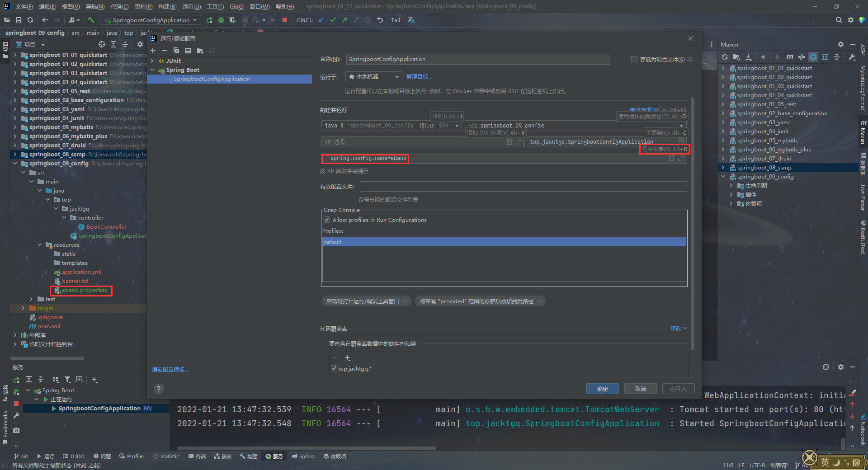This screenshot has height=470, width=868.
Task: Click the camera thread dump icon in Services
Action: tap(16, 430)
